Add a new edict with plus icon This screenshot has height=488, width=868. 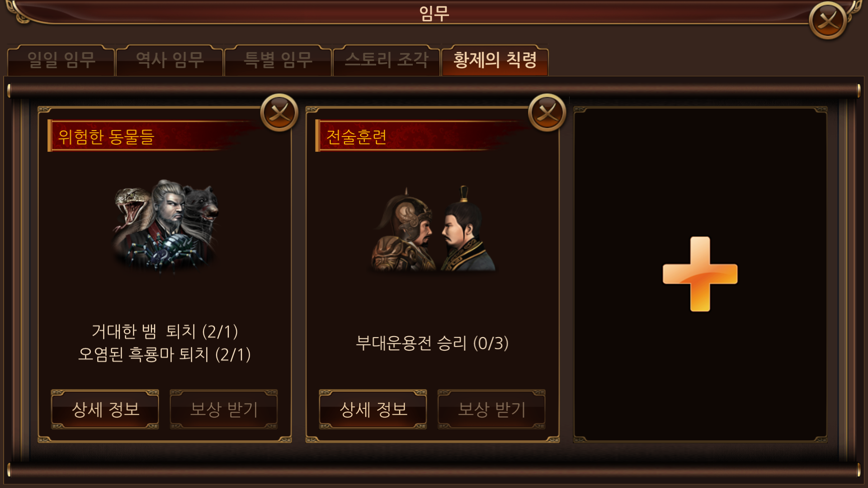point(700,274)
